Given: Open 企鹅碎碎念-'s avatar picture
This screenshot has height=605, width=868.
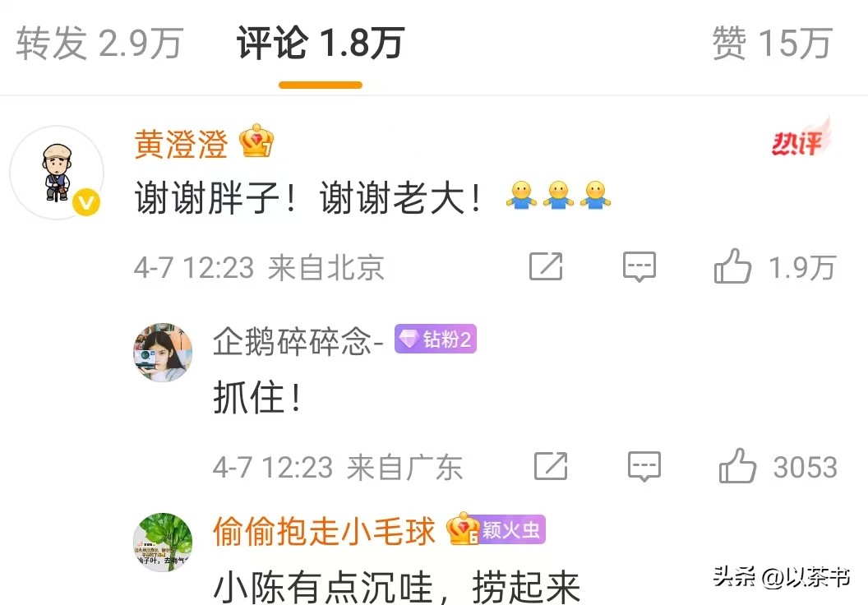Looking at the screenshot, I should tap(163, 353).
